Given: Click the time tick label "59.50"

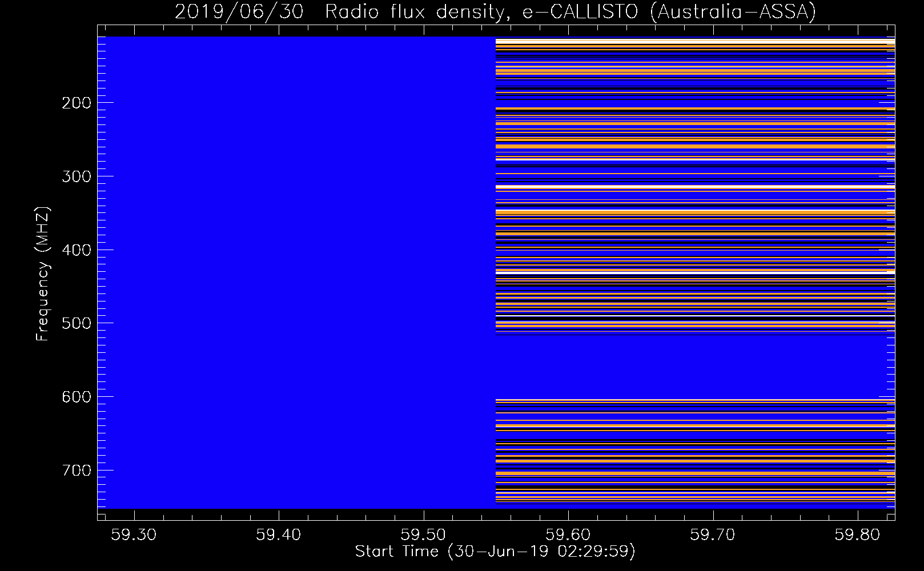Looking at the screenshot, I should pyautogui.click(x=423, y=534).
